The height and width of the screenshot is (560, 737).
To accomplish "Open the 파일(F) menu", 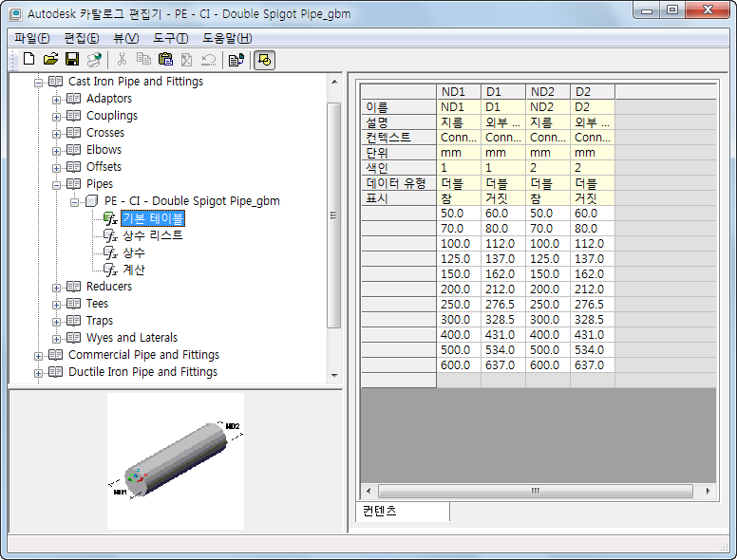I will [31, 38].
